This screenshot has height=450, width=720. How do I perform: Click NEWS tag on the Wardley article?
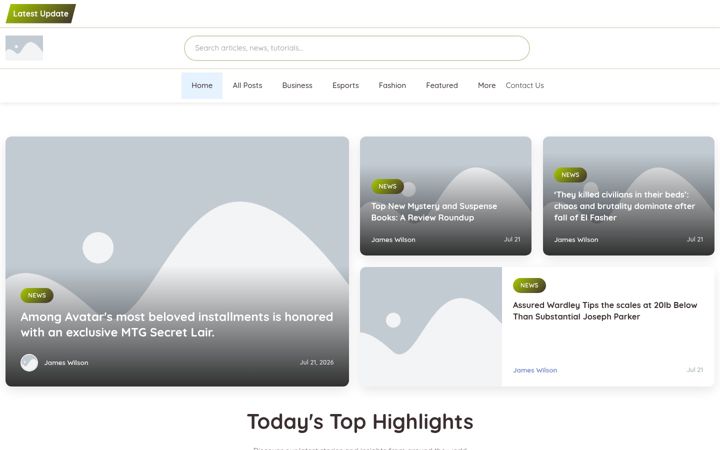(529, 285)
